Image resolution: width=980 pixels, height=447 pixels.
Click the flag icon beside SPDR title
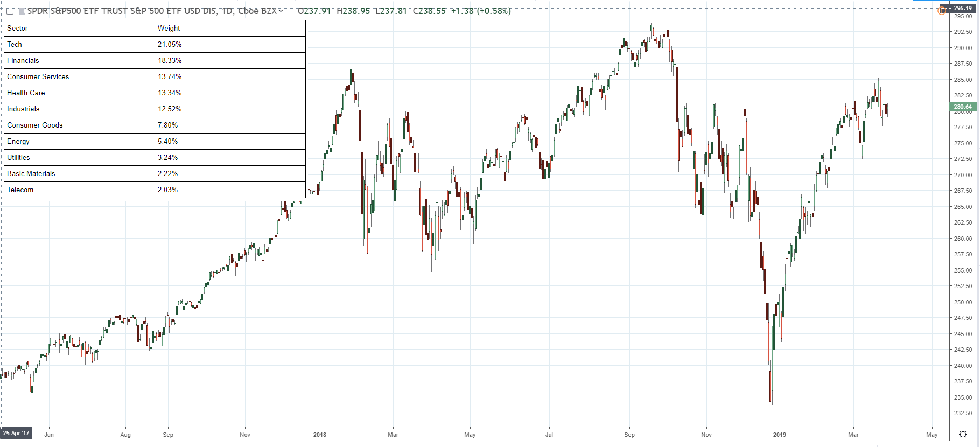click(x=22, y=11)
